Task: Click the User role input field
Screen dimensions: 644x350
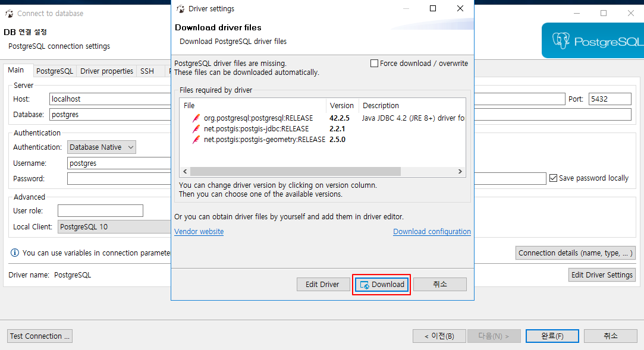Action: pos(100,210)
